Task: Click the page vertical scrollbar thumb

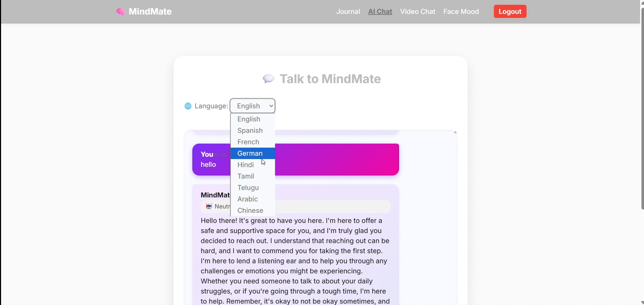Action: (x=642, y=109)
